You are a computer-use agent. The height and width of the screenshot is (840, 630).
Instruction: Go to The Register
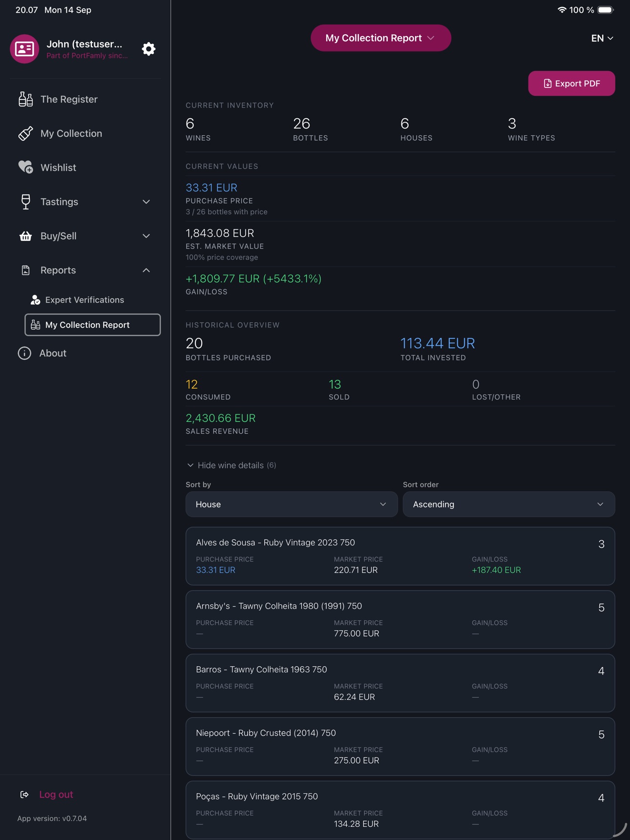click(x=69, y=99)
